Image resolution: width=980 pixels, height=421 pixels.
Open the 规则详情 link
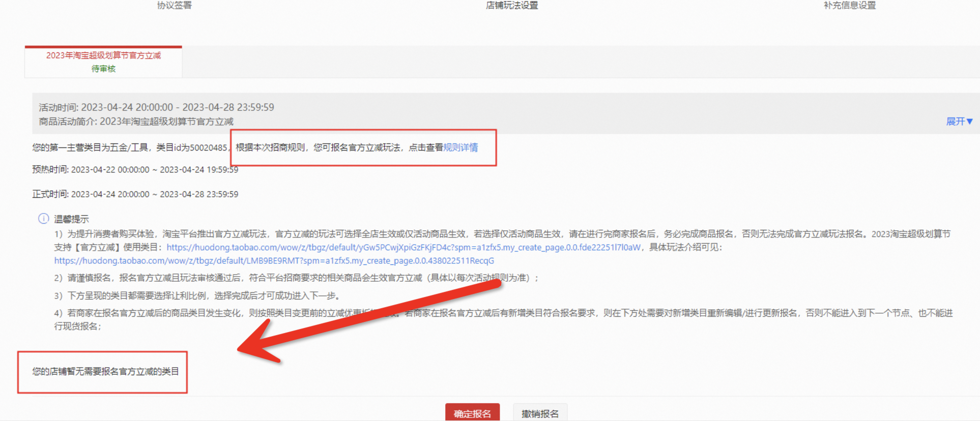(460, 147)
